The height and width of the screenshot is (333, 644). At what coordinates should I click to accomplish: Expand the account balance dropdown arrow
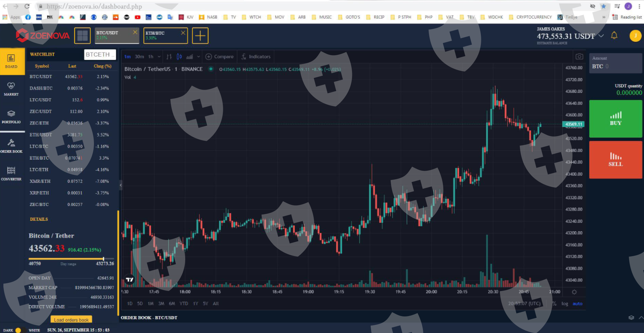(601, 36)
